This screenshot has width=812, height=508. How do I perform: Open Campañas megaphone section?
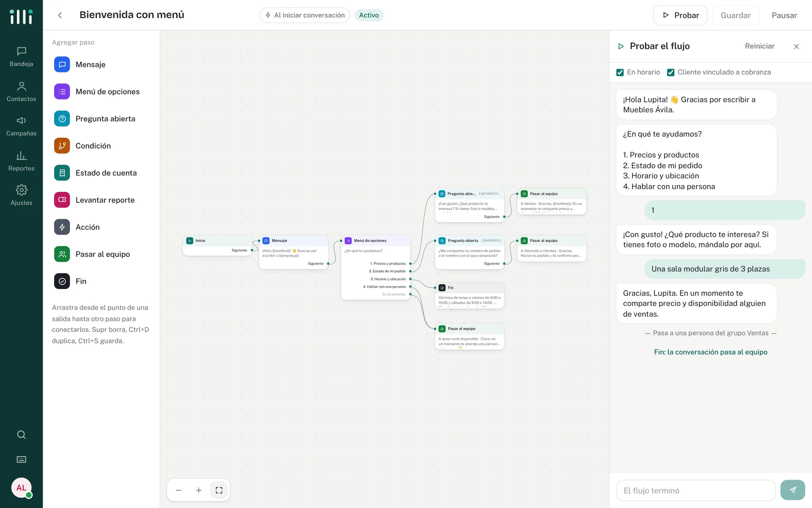coord(21,126)
